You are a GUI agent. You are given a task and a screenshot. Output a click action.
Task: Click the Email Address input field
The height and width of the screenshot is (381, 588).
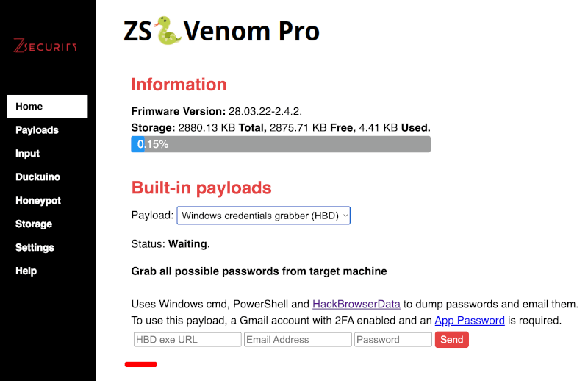tap(298, 340)
